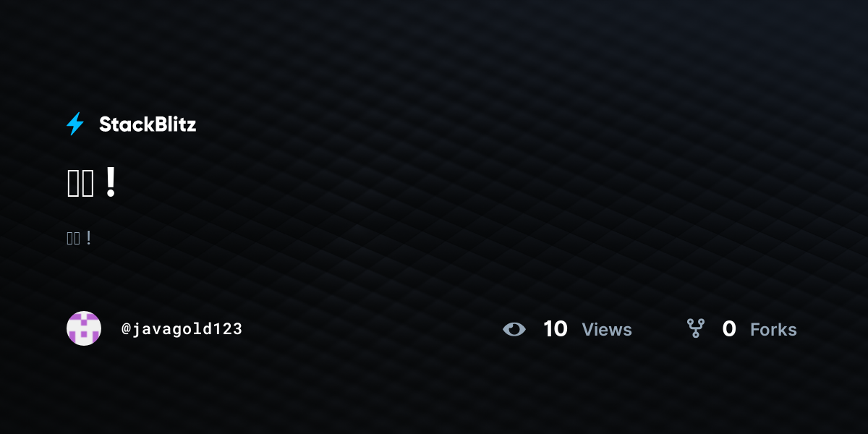Select the small gray project description

(x=79, y=238)
